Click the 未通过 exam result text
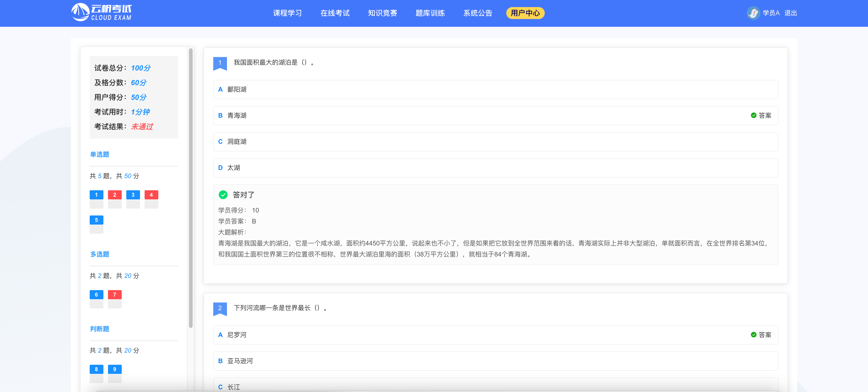The width and height of the screenshot is (868, 392). 142,126
